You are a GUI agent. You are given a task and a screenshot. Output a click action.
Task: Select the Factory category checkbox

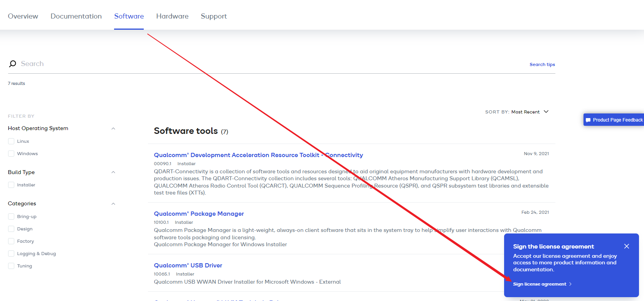tap(11, 241)
